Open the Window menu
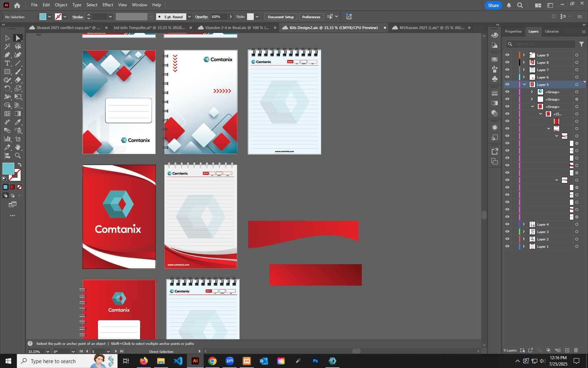The height and width of the screenshot is (368, 588). click(140, 5)
